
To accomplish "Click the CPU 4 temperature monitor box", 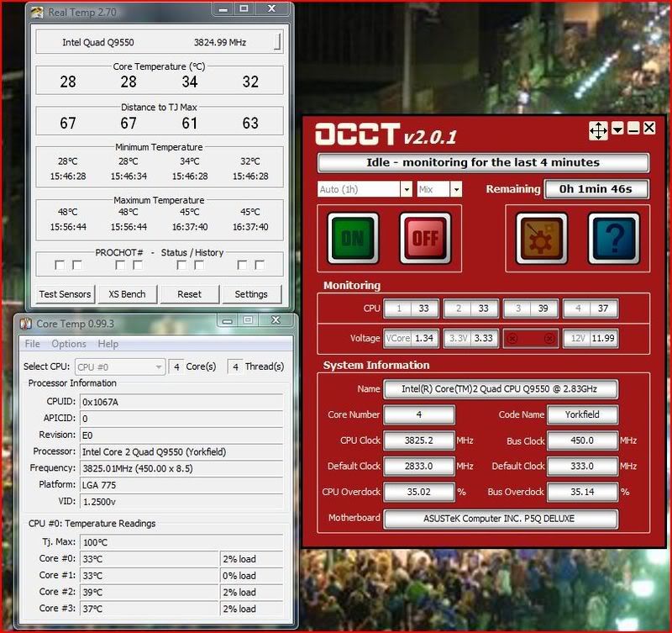I will (x=591, y=309).
